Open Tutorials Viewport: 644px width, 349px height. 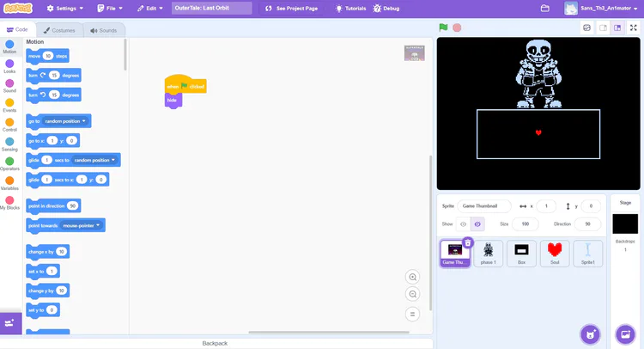[350, 9]
